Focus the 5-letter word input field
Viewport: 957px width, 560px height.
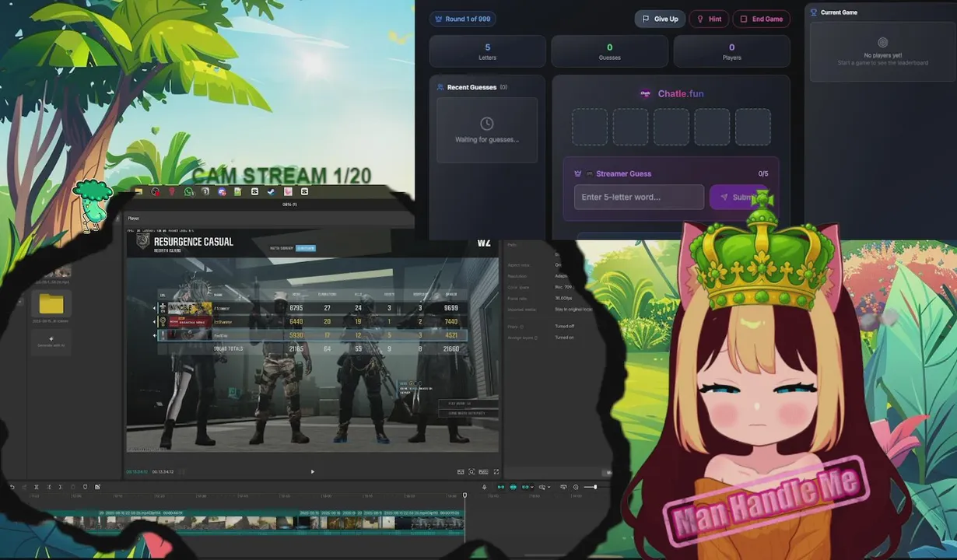[639, 197]
